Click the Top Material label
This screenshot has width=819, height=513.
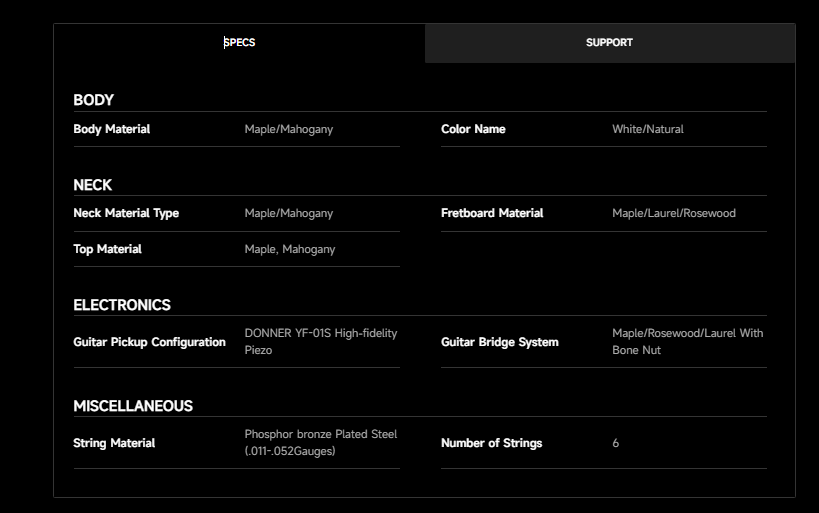pos(107,249)
